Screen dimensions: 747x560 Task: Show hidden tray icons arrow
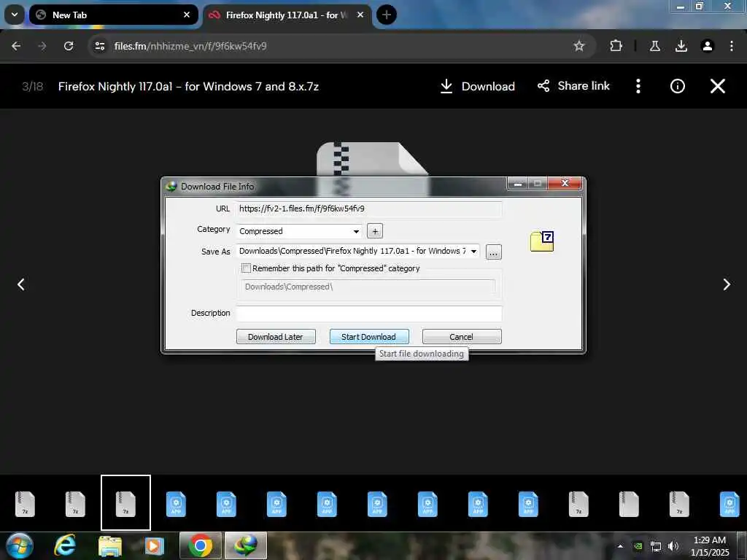coord(620,546)
